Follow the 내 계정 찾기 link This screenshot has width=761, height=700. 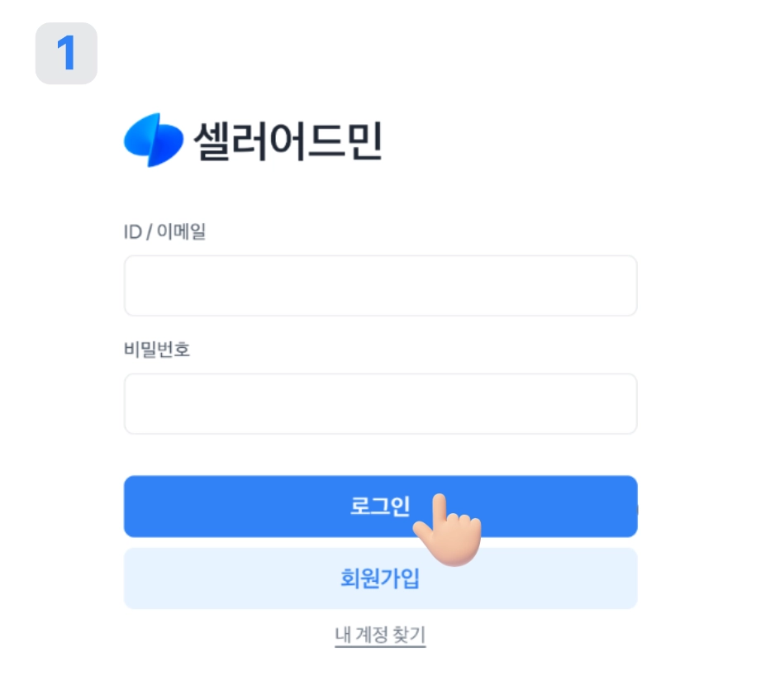point(380,636)
